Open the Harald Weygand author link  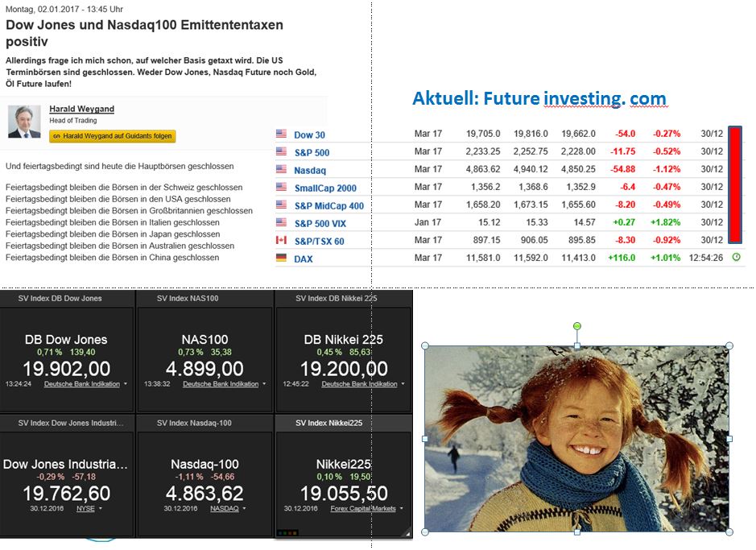coord(81,109)
